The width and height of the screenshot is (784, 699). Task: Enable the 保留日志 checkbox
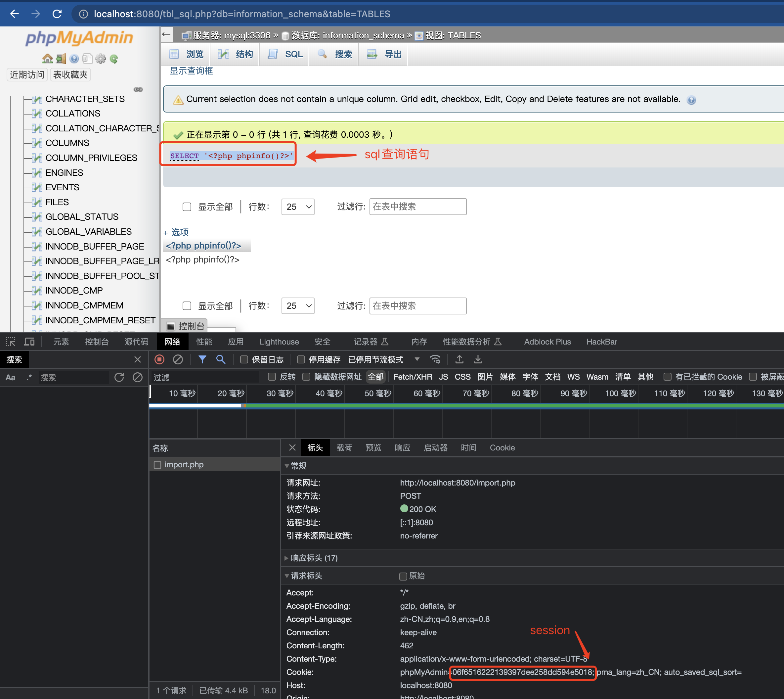click(x=244, y=359)
